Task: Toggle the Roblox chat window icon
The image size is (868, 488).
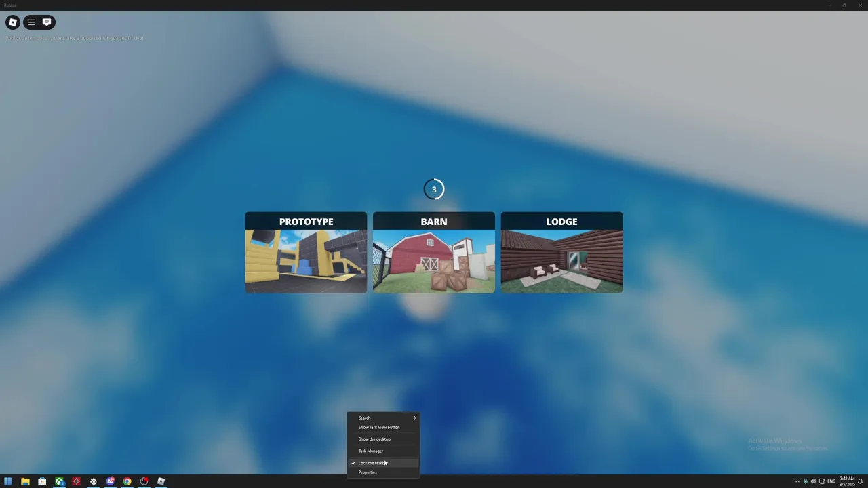Action: pos(47,22)
